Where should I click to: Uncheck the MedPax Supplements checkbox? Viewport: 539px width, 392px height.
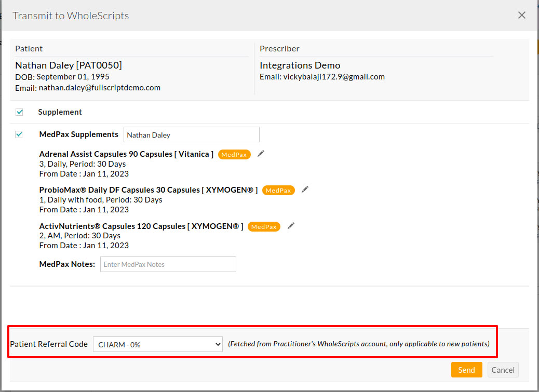[19, 134]
